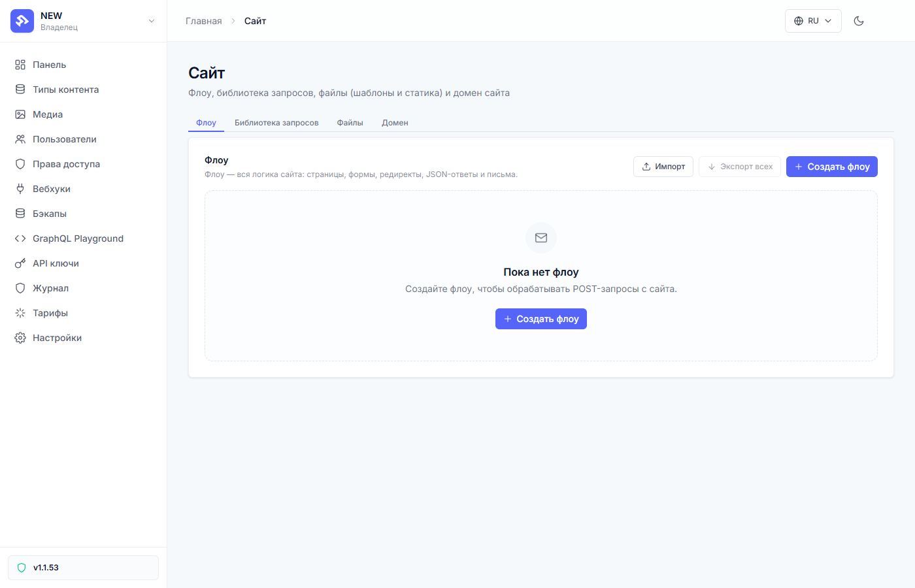This screenshot has height=588, width=915.
Task: Select the Вебхуки plug icon
Action: [x=20, y=189]
